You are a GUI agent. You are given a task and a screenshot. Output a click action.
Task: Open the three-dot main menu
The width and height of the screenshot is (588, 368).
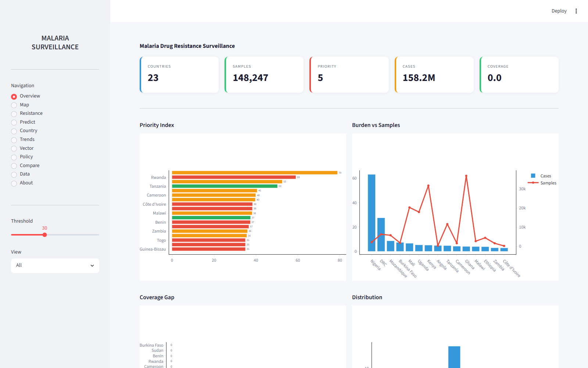(576, 11)
